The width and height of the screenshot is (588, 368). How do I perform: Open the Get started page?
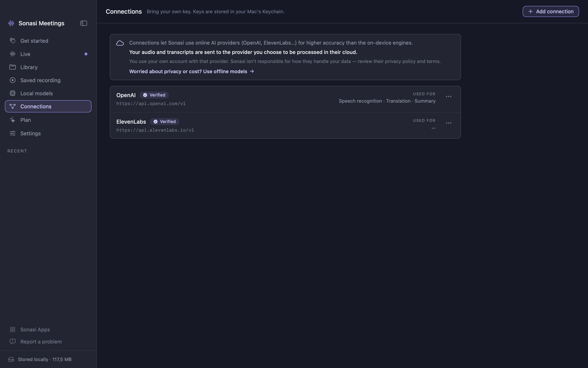(x=48, y=41)
